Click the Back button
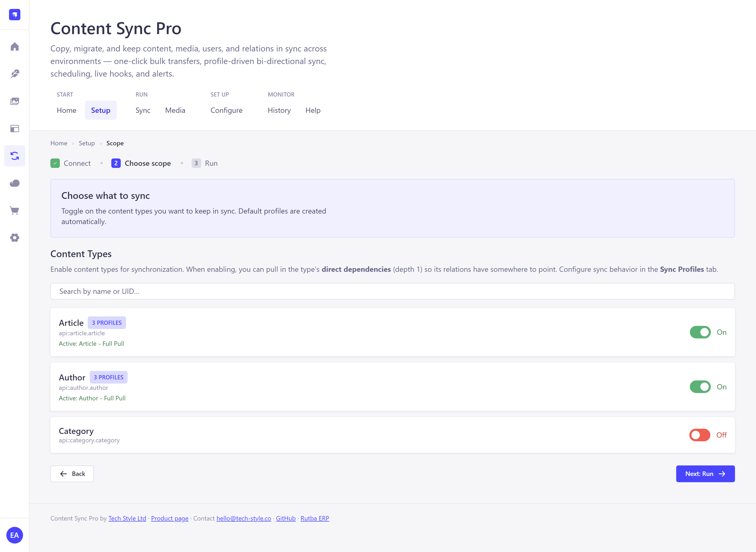The width and height of the screenshot is (756, 552). click(72, 474)
